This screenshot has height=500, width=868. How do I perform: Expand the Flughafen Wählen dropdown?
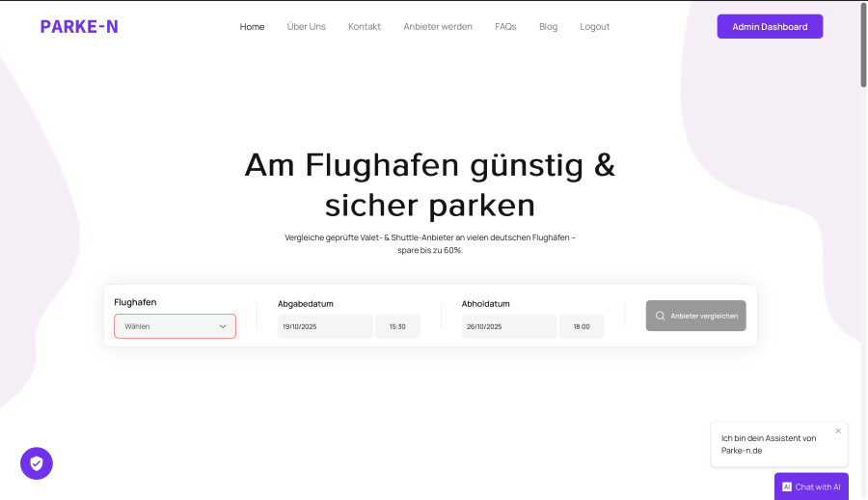175,326
